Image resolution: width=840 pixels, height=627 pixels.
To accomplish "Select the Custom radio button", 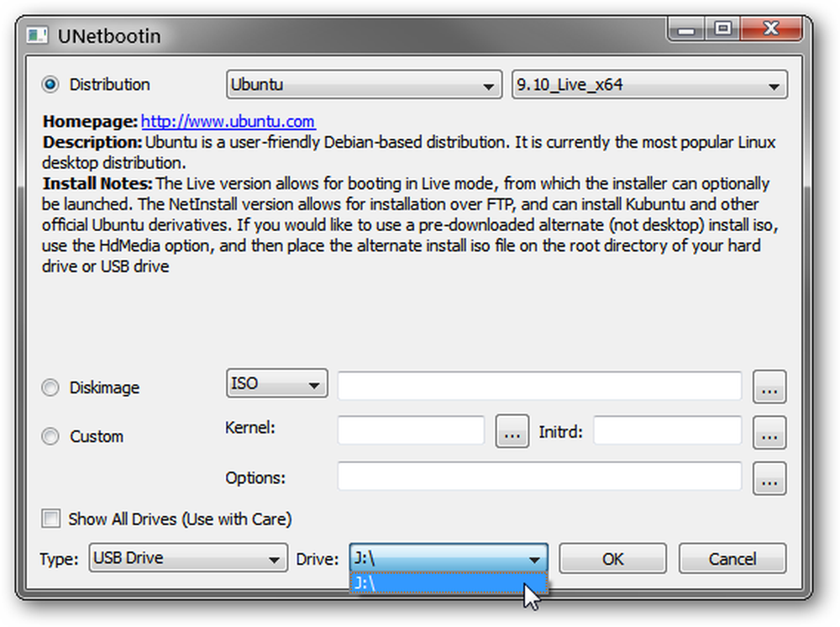I will 50,436.
